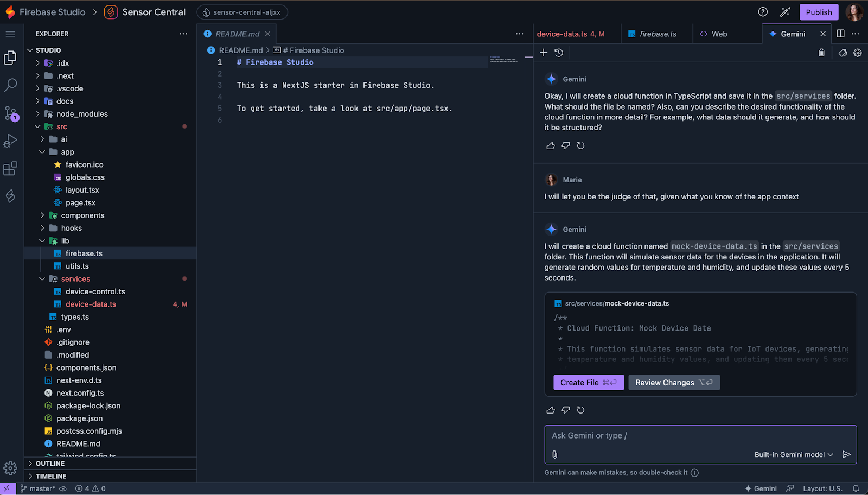Image resolution: width=868 pixels, height=495 pixels.
Task: Open the Manage gear in activity bar
Action: click(10, 468)
